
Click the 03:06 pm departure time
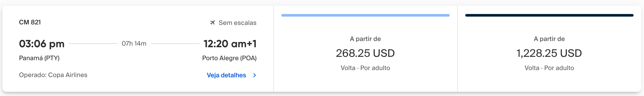coord(42,44)
